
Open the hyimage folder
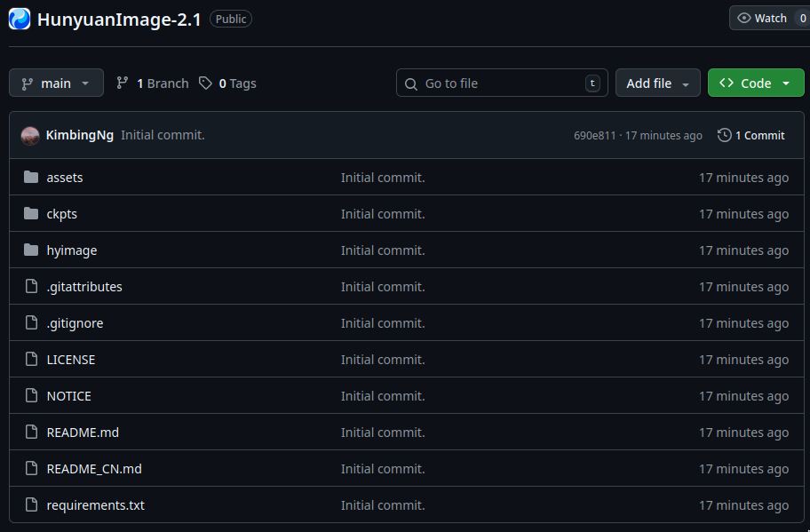click(72, 250)
